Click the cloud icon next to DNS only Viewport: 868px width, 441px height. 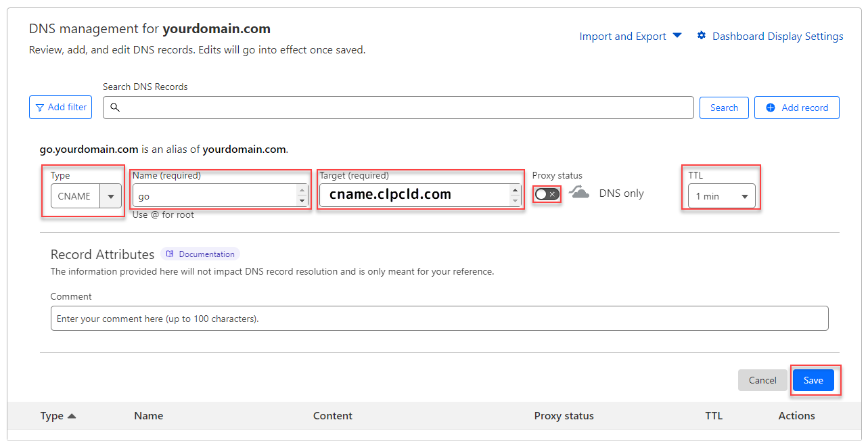[578, 192]
